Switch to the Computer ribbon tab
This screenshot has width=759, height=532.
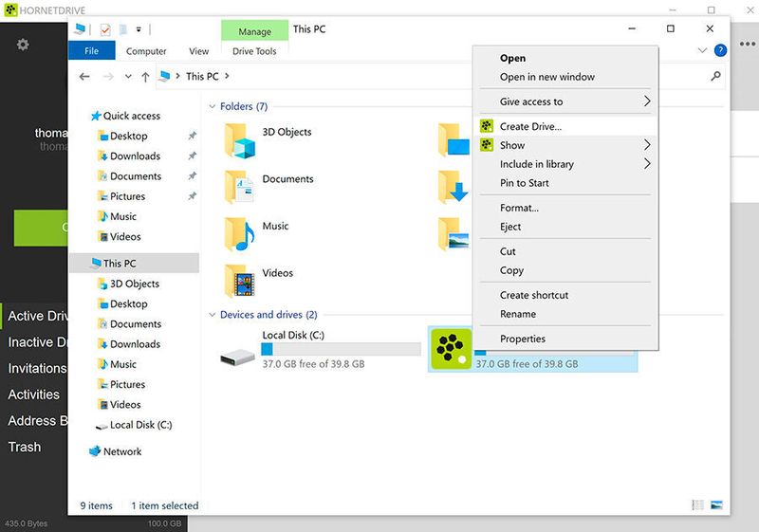[146, 51]
